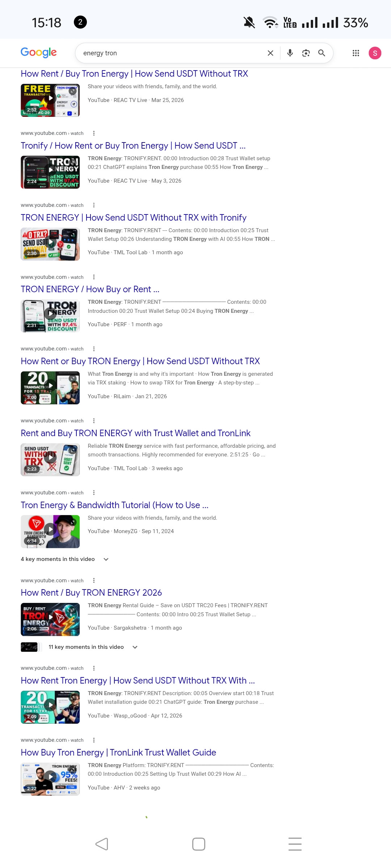Viewport: 391px width, 868px height.
Task: Open Google Lens image search icon
Action: click(306, 53)
